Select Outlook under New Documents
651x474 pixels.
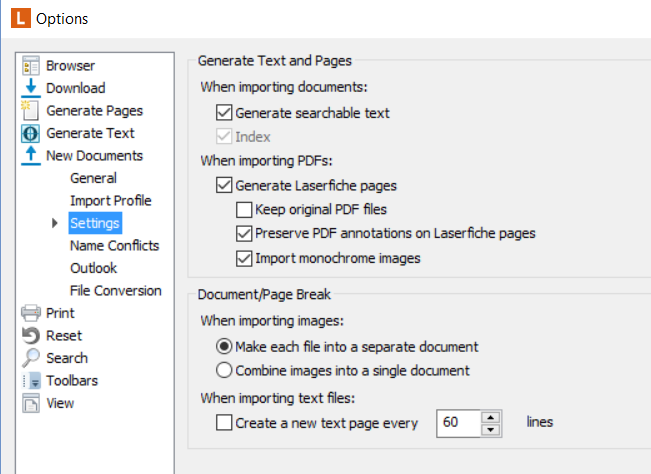tap(93, 268)
